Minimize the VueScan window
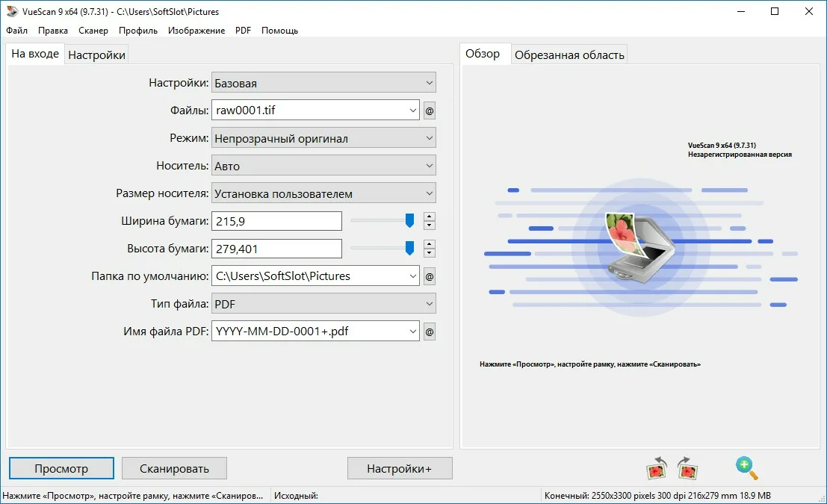 [741, 11]
